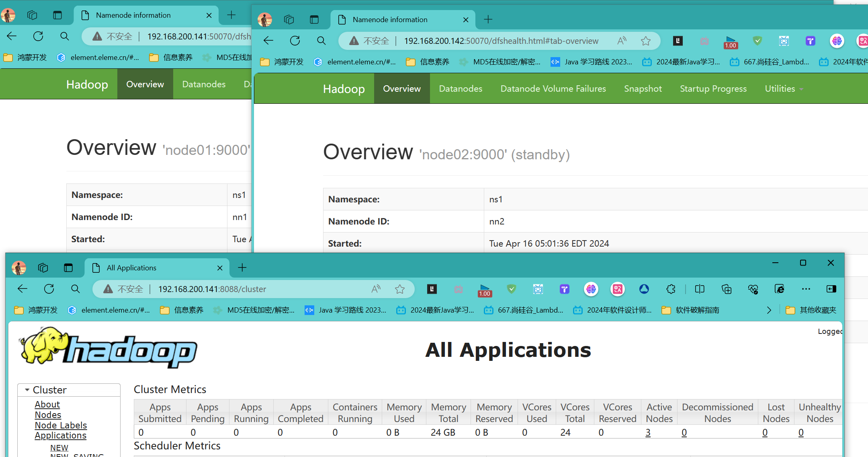Click the purple T extension in front window
Viewport: 868px width, 457px height.
click(x=565, y=289)
